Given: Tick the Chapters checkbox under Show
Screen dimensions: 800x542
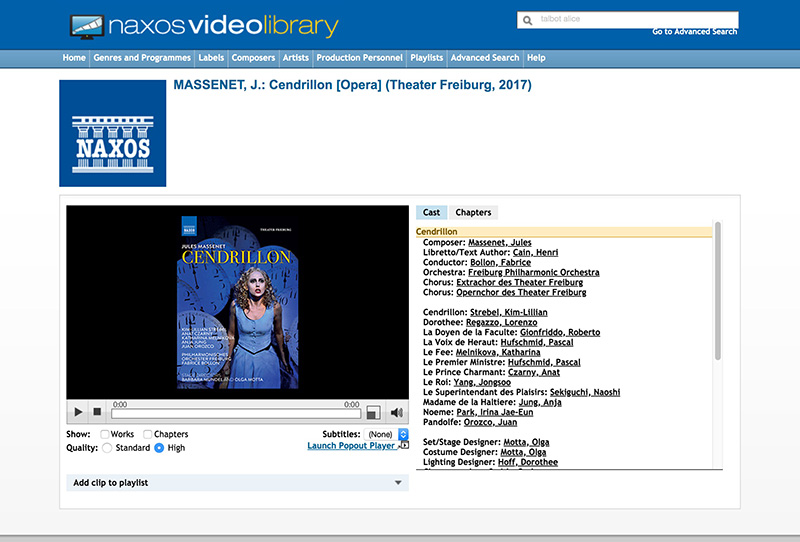Looking at the screenshot, I should [x=148, y=434].
